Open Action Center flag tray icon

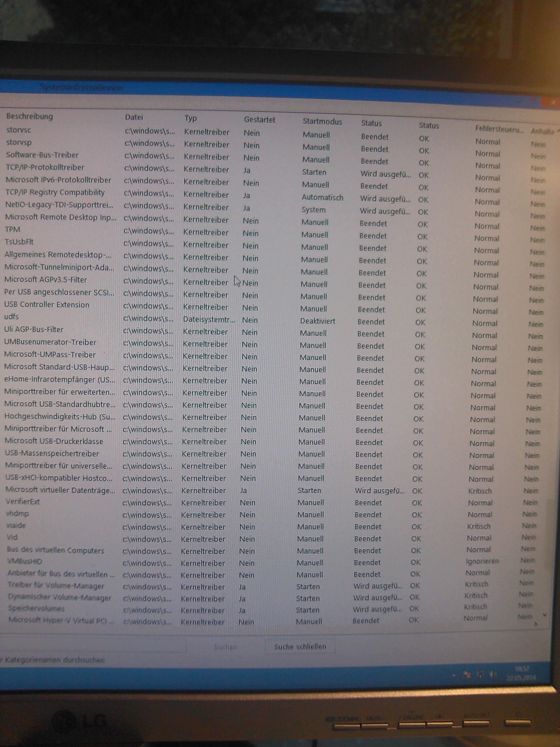click(467, 675)
